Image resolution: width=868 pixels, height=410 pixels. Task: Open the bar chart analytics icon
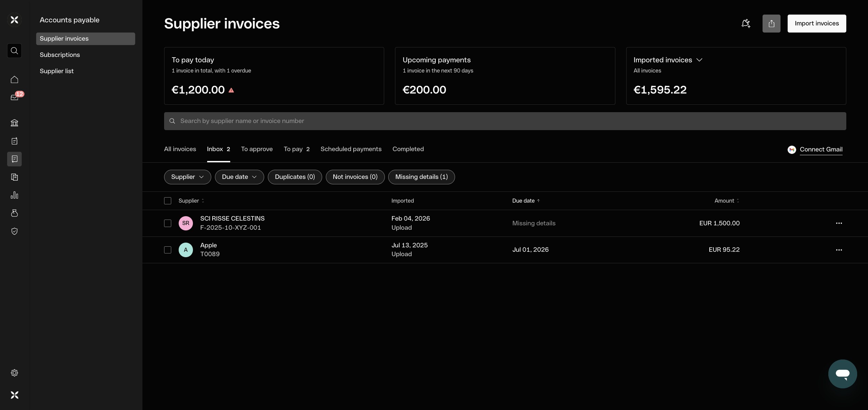tap(14, 195)
